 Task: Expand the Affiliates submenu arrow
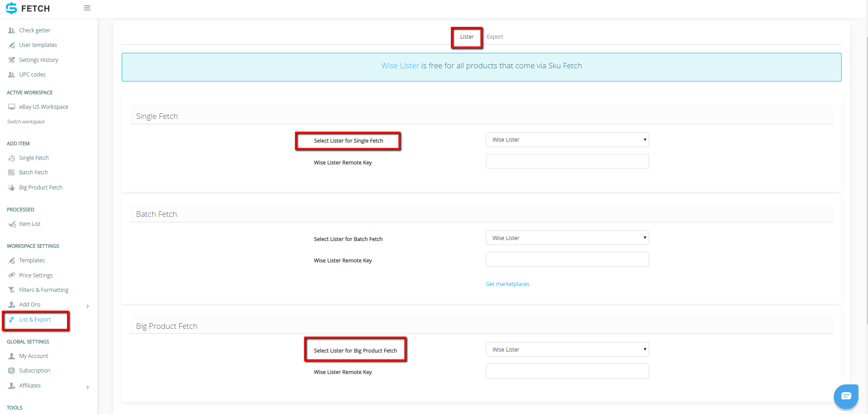click(x=88, y=387)
